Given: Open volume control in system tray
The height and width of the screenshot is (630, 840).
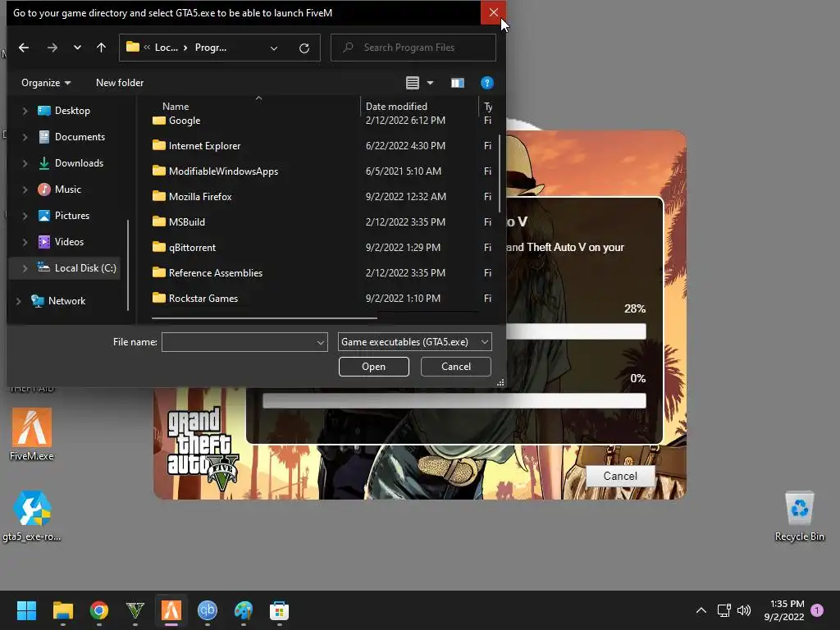Looking at the screenshot, I should [x=744, y=610].
